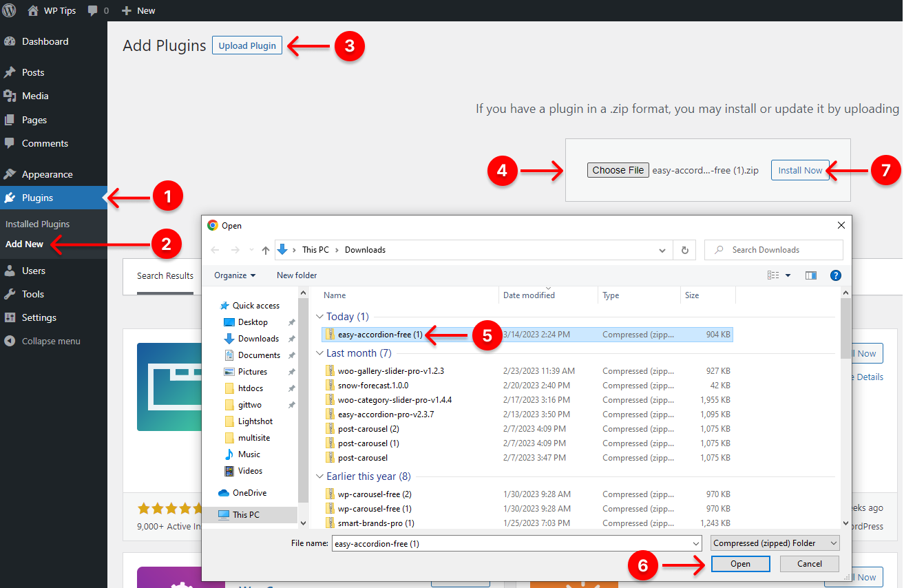Toggle the preview pane icon
Screen dimensions: 904x588
pos(811,275)
